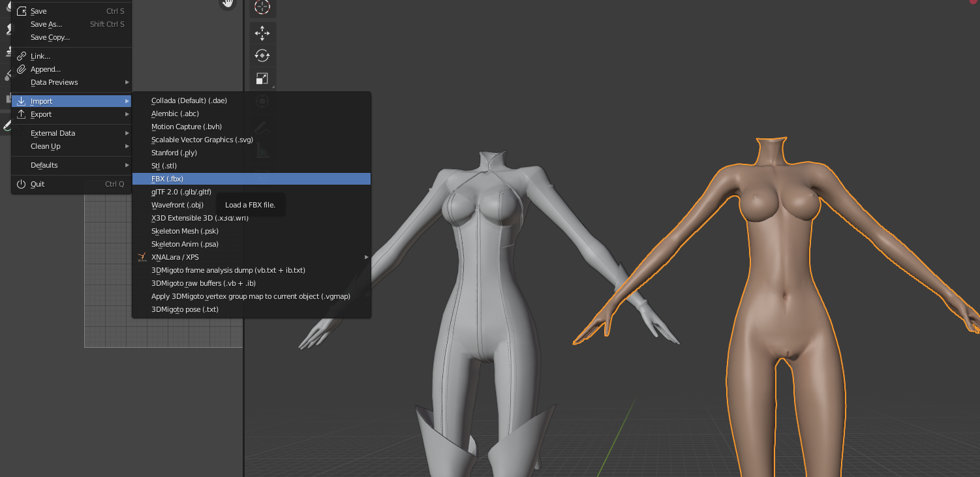
Task: Select Motion Capture (.bvh) importer
Action: 251,127
